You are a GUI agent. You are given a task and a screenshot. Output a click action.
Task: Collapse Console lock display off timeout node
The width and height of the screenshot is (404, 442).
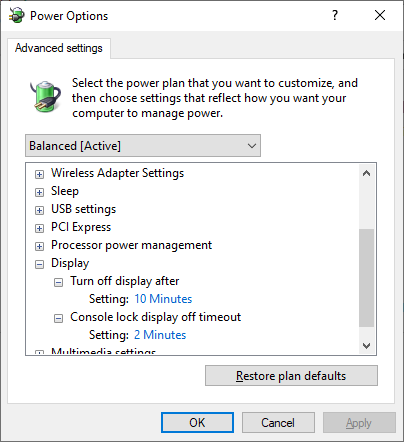(58, 318)
